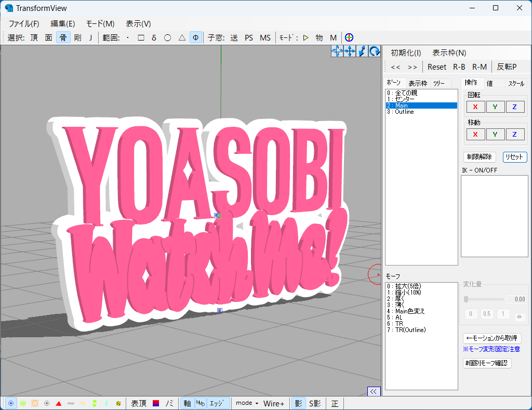
Task: Select morph 0 : 拡大(5倍)
Action: tap(422, 286)
